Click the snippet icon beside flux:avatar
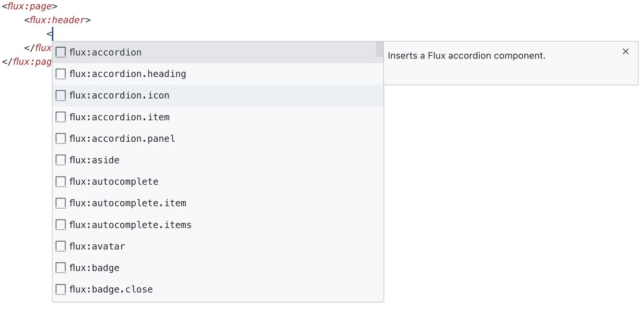This screenshot has width=644, height=329. [61, 246]
